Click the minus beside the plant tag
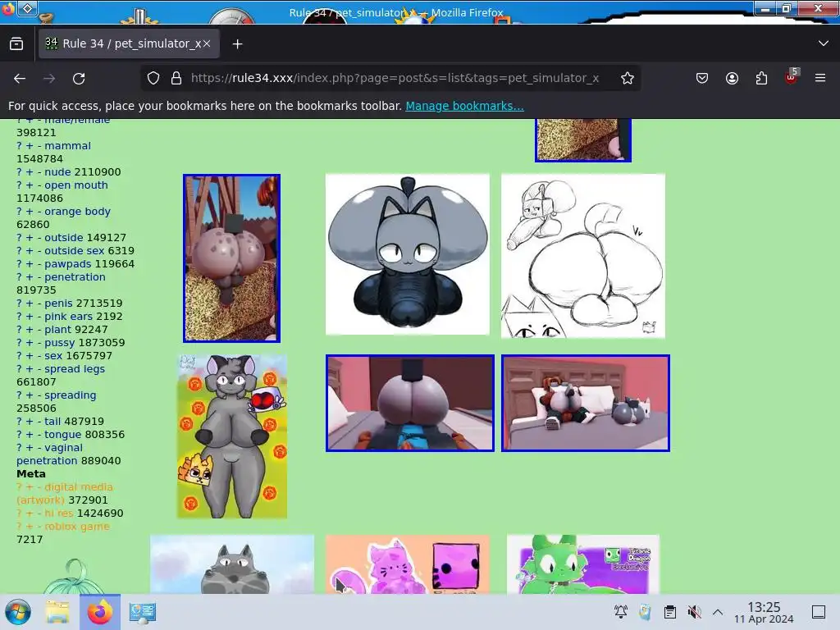Screen dimensions: 840x630 tap(39, 330)
